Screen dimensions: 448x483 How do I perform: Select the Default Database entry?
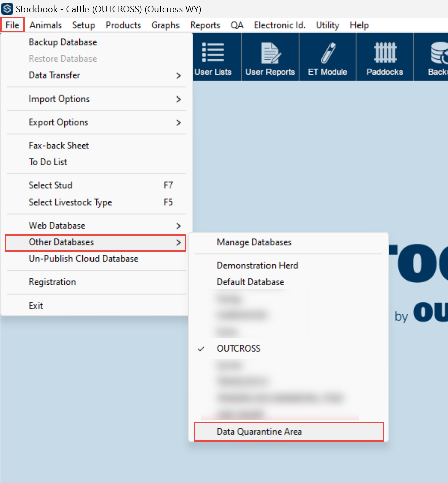pyautogui.click(x=250, y=282)
